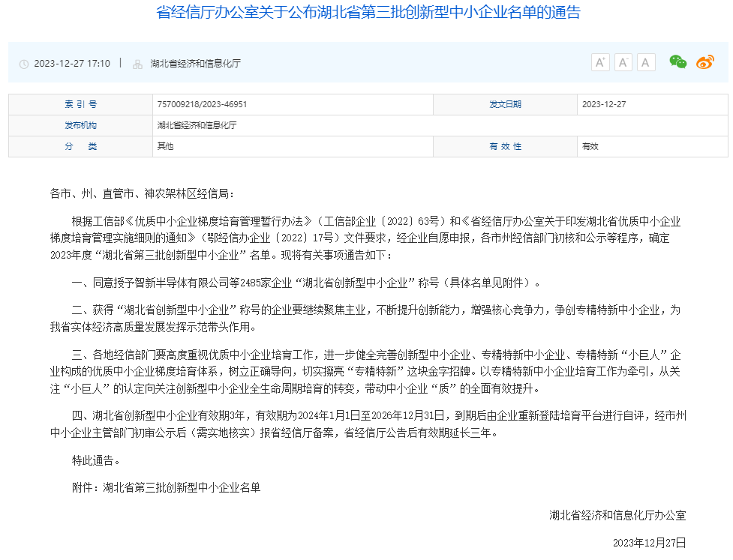Image resolution: width=733 pixels, height=560 pixels.
Task: Share the page via WeChat icon
Action: point(677,62)
